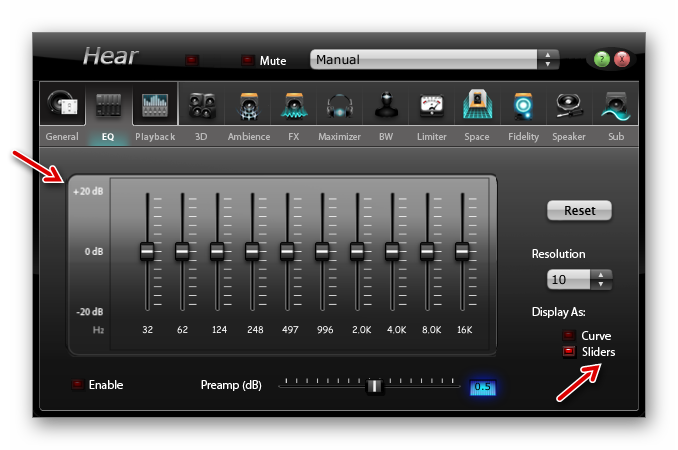678x450 pixels.
Task: Switch to the General tab label
Action: [62, 137]
